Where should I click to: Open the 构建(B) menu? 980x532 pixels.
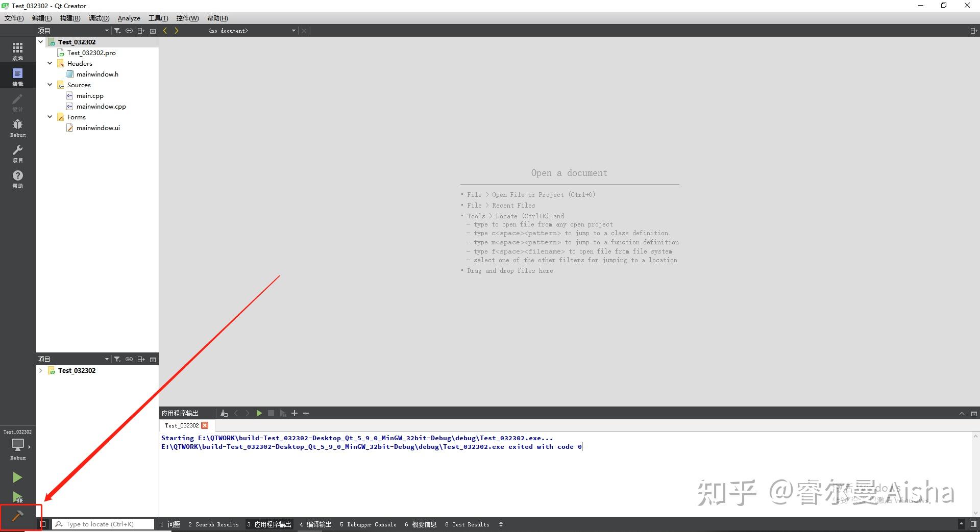click(x=70, y=18)
